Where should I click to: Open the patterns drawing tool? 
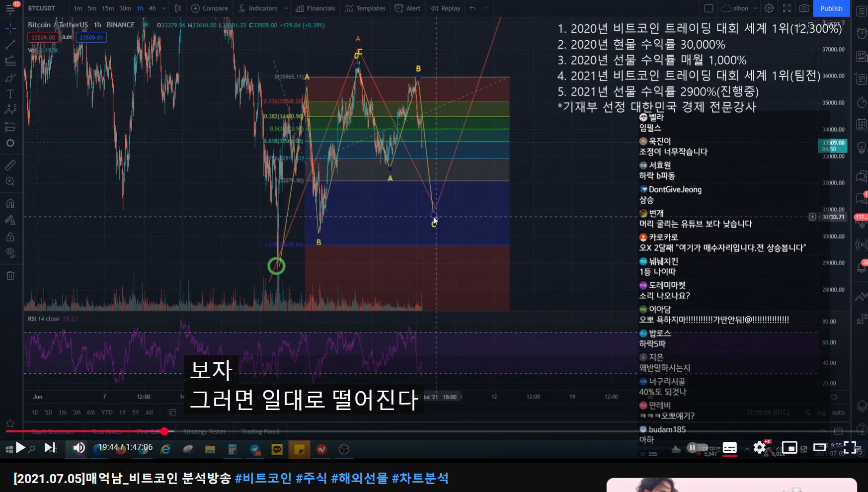[10, 110]
